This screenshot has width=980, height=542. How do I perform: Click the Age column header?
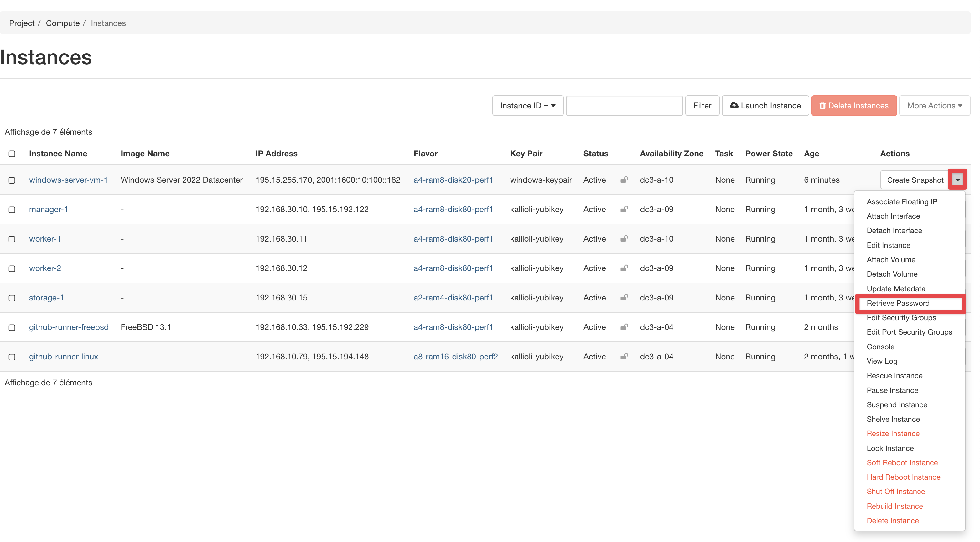[811, 154]
